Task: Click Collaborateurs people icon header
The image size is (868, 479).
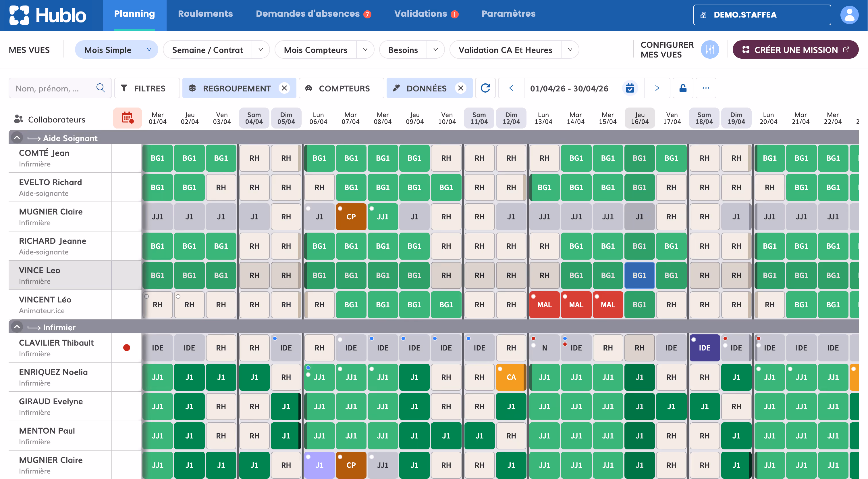Action: pyautogui.click(x=18, y=119)
